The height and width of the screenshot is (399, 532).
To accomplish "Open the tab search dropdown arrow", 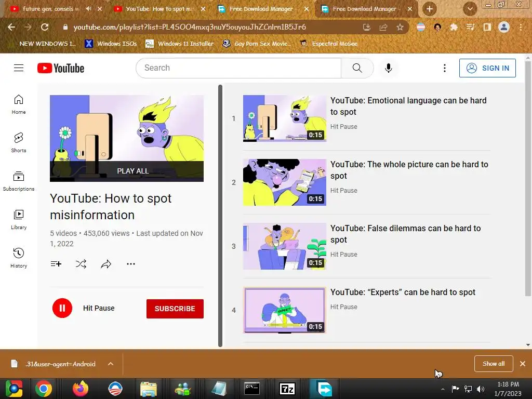I will click(x=470, y=9).
